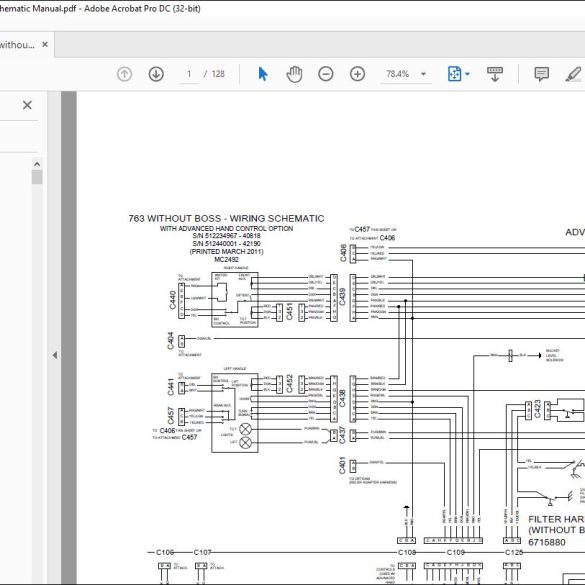
Task: Click the 'S/N 512440001 - 42190' text
Action: [226, 244]
